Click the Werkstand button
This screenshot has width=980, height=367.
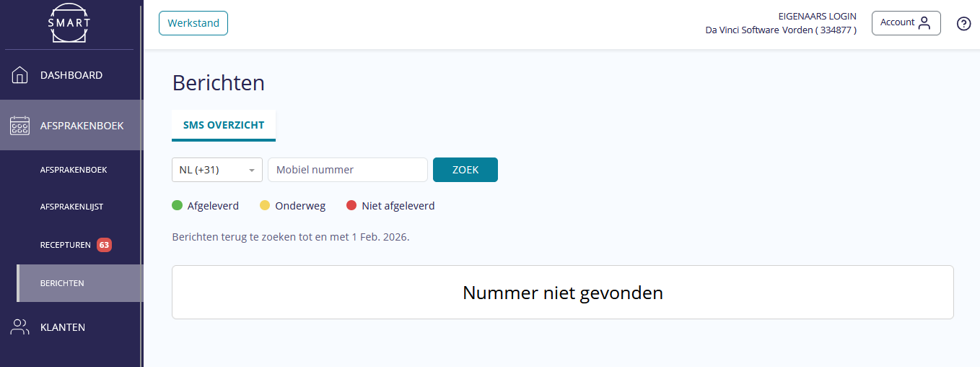[x=193, y=23]
